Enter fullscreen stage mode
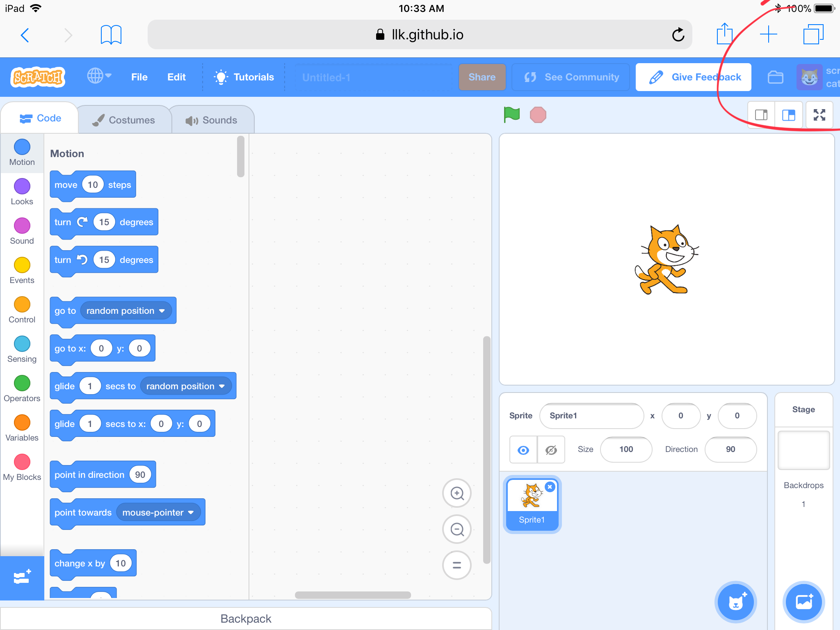The height and width of the screenshot is (630, 840). pyautogui.click(x=819, y=115)
